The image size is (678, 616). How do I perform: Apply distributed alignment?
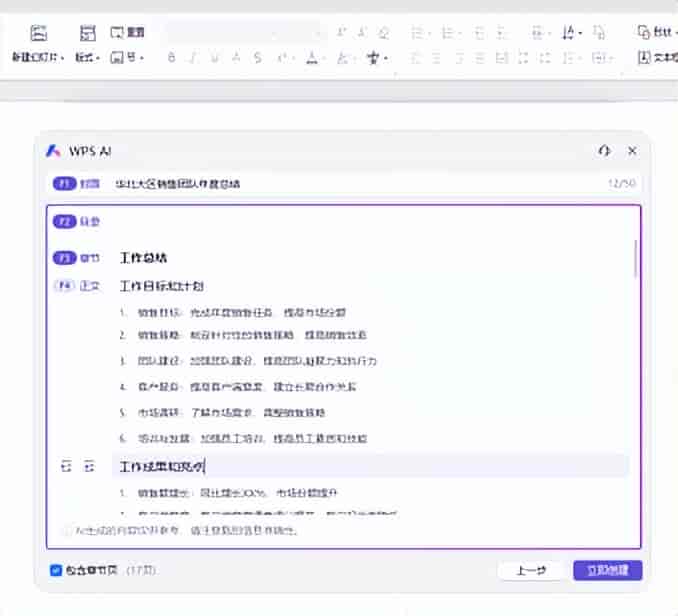point(502,57)
